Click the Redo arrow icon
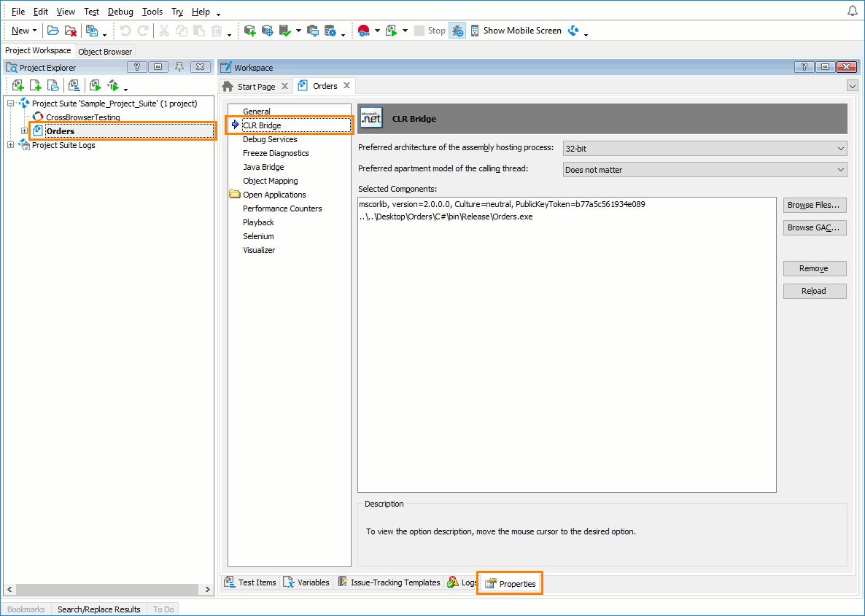865x616 pixels. click(x=142, y=31)
